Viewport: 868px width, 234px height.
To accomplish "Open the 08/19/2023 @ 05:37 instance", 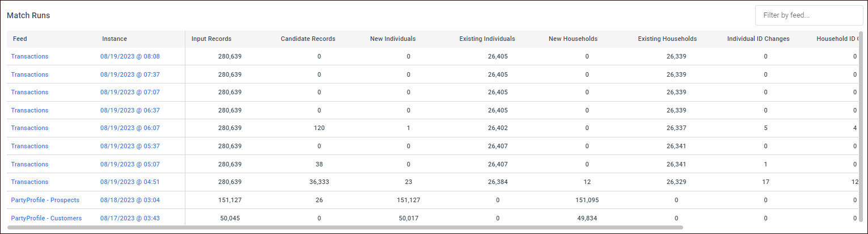I will (x=130, y=146).
